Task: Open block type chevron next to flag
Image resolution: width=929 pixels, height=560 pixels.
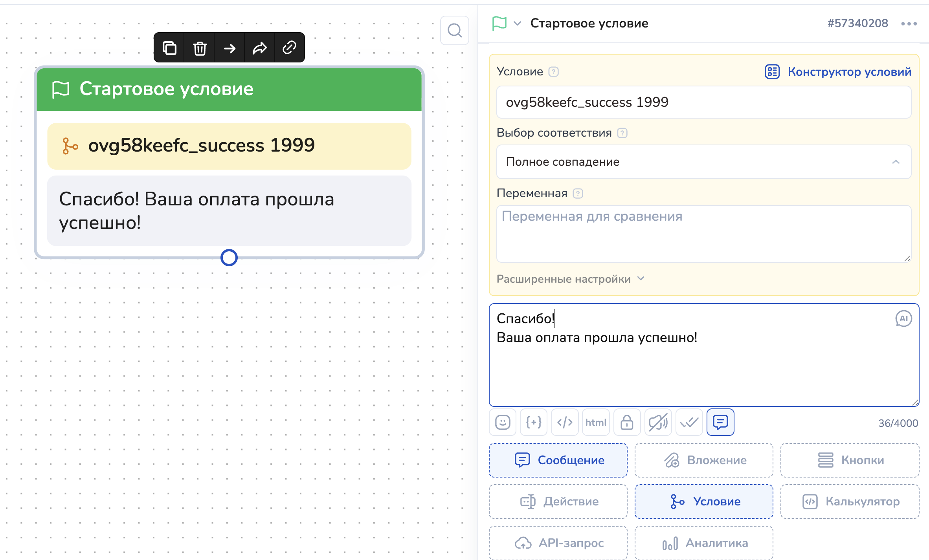Action: pos(518,24)
